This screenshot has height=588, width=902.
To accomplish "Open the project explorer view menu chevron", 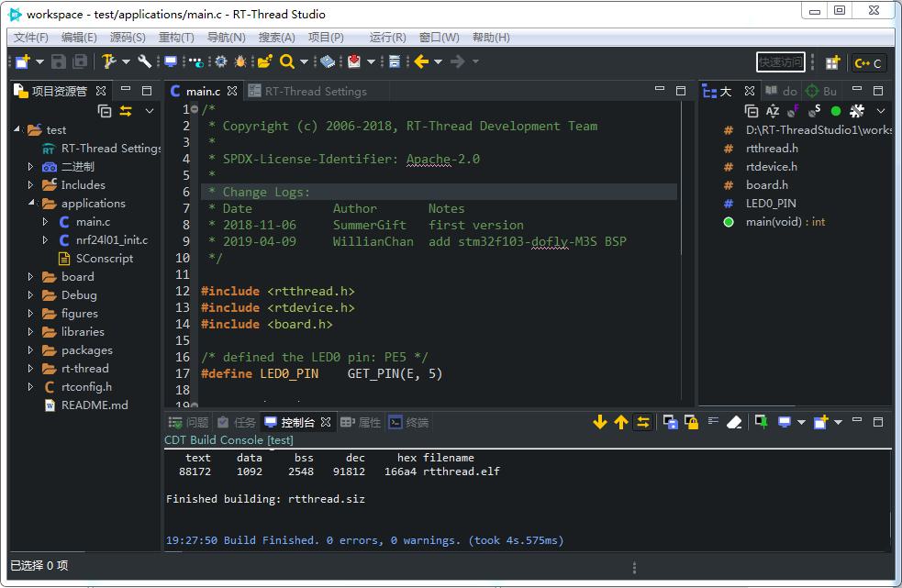I will (150, 110).
